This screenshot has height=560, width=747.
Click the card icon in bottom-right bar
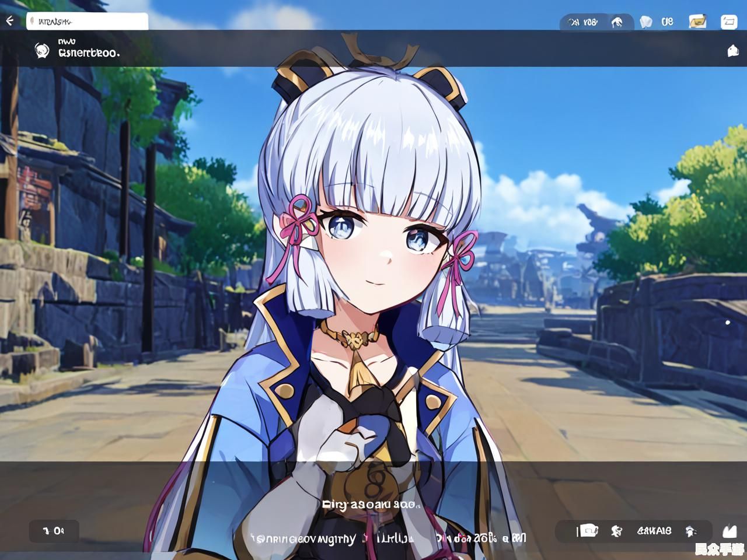(x=588, y=531)
